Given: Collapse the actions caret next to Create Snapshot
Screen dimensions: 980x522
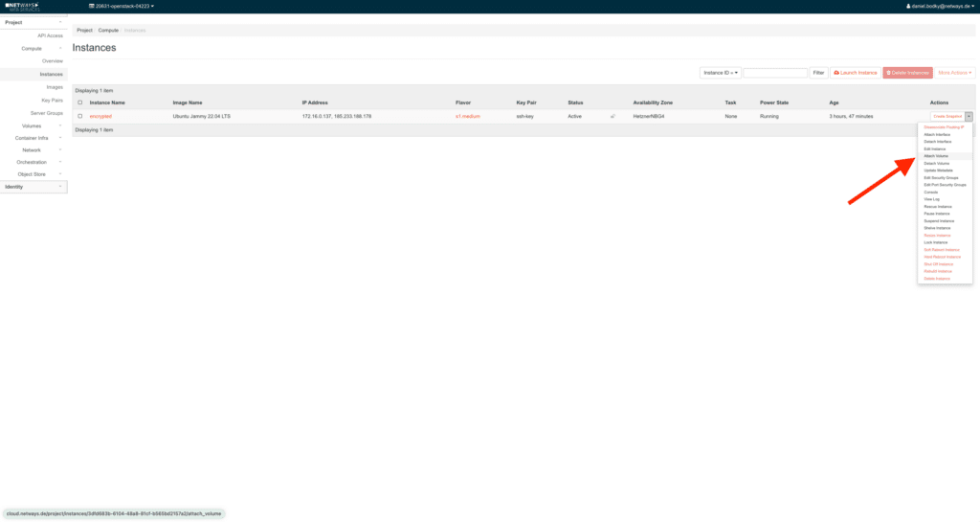Looking at the screenshot, I should tap(969, 116).
